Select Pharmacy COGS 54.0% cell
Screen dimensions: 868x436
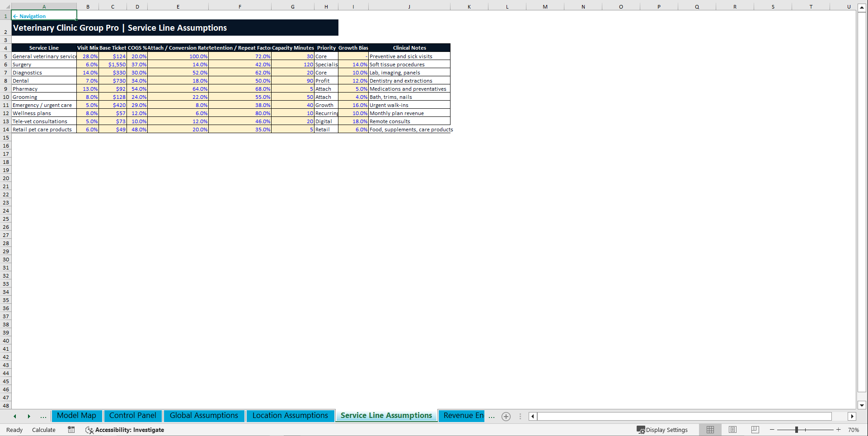[x=137, y=89]
